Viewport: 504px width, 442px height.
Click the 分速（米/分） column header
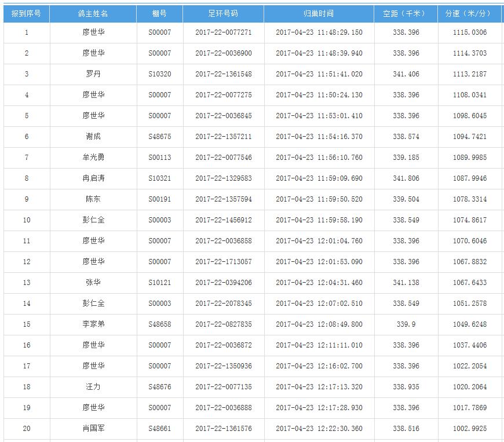point(469,13)
